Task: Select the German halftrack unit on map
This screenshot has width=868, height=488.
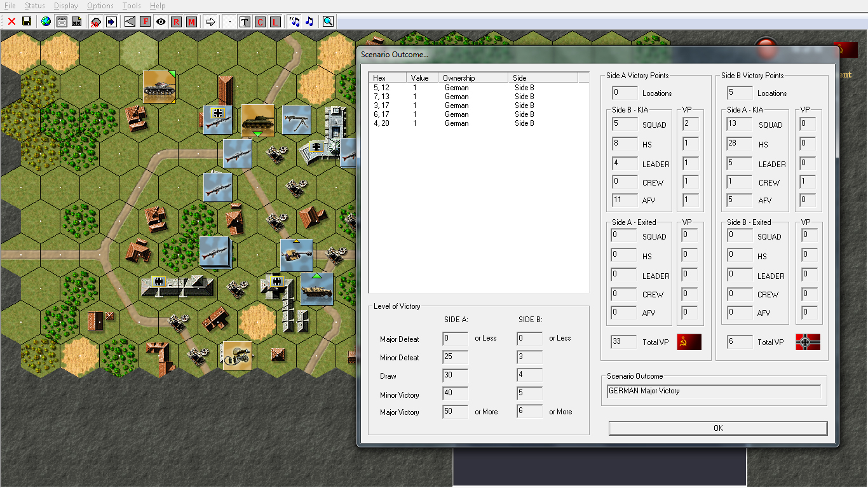Action: point(316,289)
